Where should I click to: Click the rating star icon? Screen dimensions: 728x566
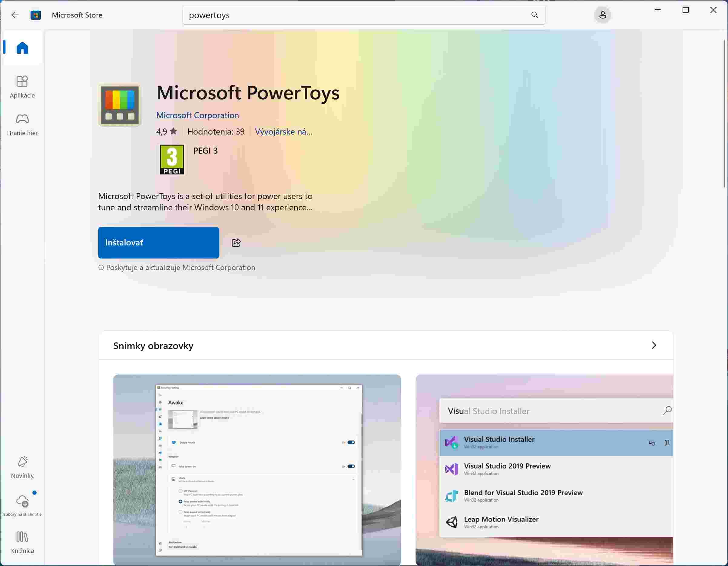pos(173,131)
